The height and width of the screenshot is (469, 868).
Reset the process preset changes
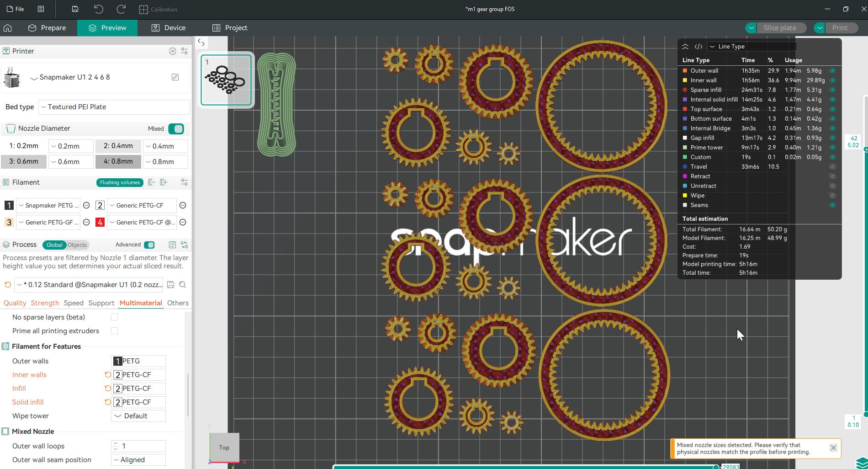[8, 285]
